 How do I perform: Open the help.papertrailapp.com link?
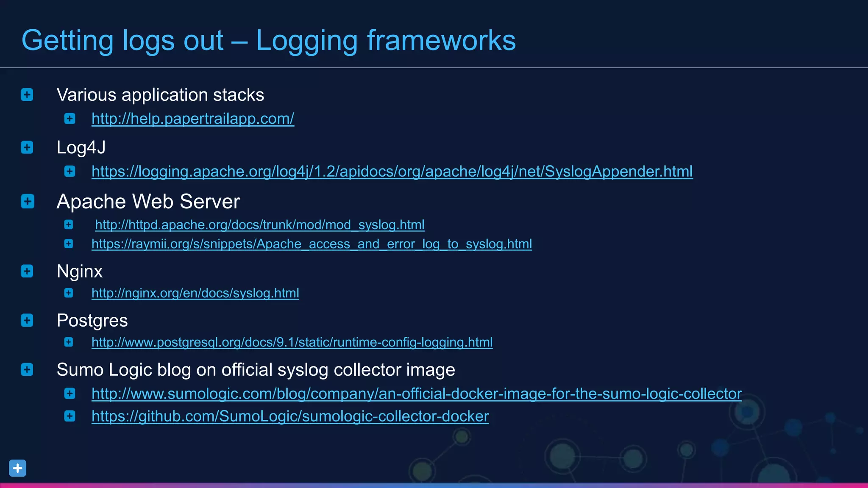[x=193, y=119]
